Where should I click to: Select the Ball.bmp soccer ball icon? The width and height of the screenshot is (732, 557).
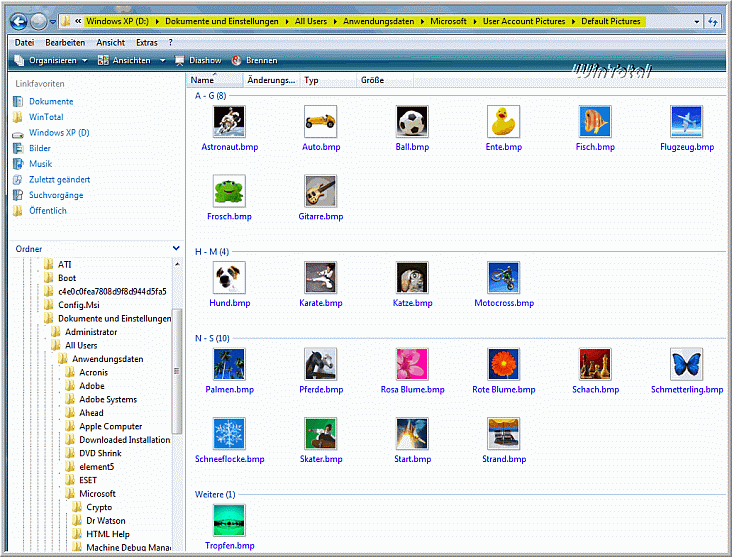click(412, 121)
